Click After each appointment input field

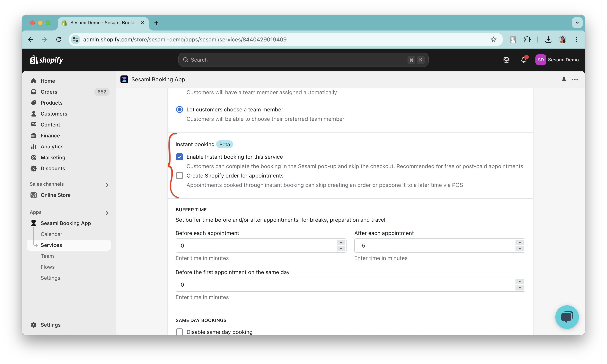[439, 246]
